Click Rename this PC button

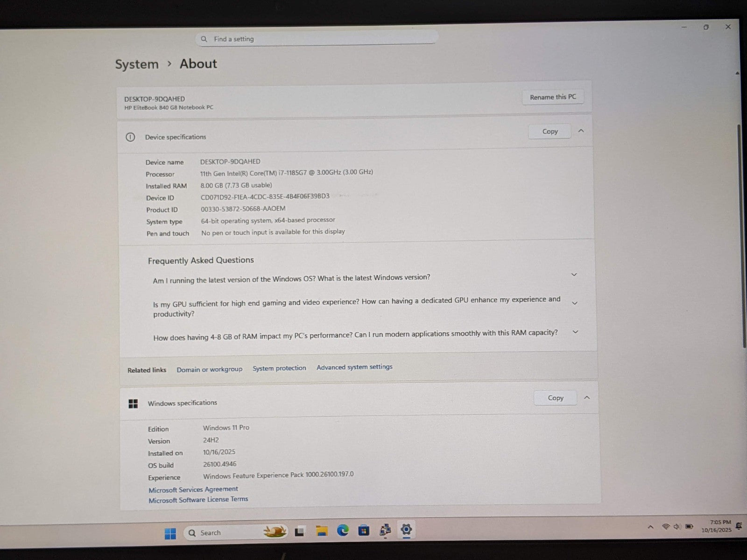(x=553, y=97)
